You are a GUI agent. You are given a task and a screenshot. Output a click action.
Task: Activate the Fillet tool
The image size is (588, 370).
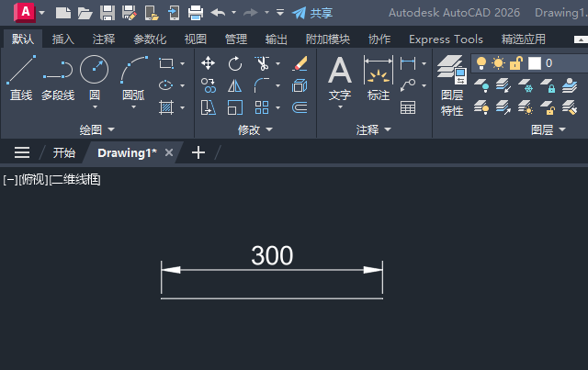tap(262, 85)
